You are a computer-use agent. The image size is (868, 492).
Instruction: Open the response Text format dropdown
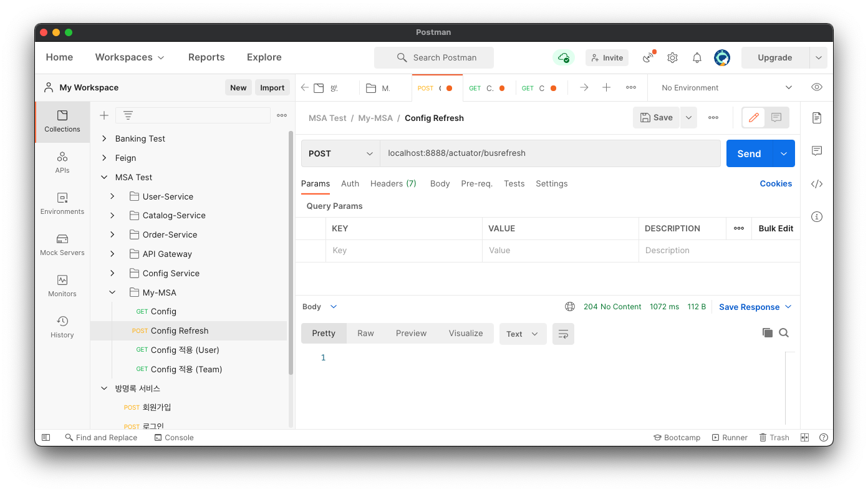click(523, 334)
